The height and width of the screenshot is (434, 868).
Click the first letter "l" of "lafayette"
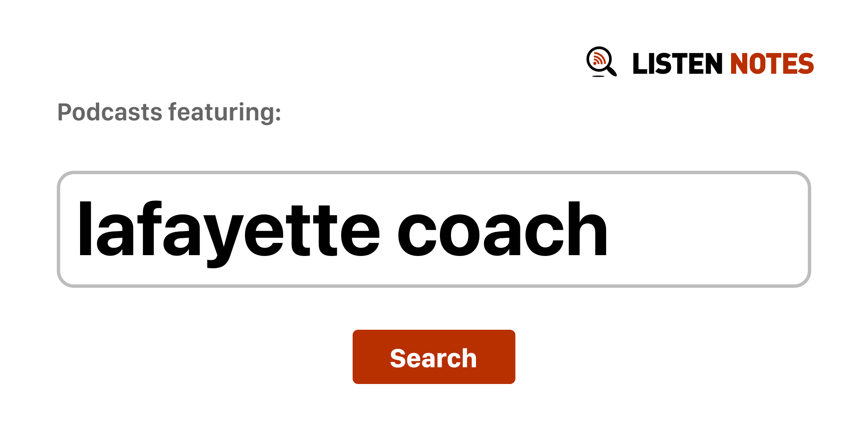(85, 229)
